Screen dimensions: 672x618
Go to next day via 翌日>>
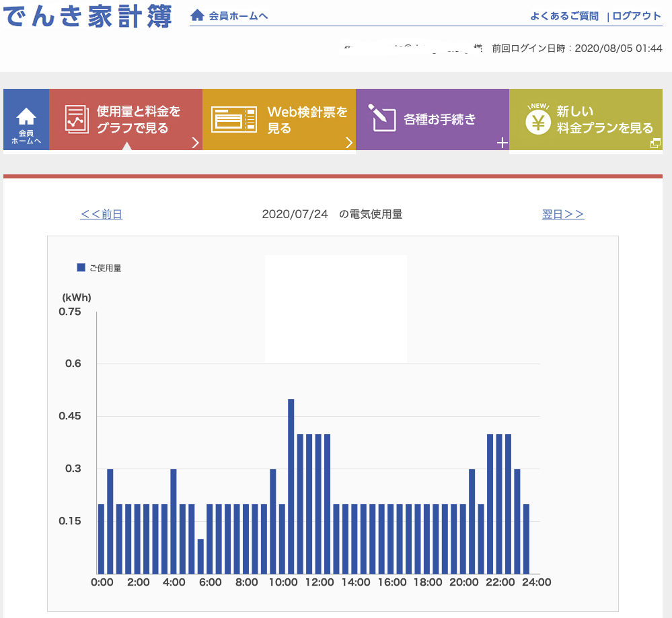coord(563,214)
